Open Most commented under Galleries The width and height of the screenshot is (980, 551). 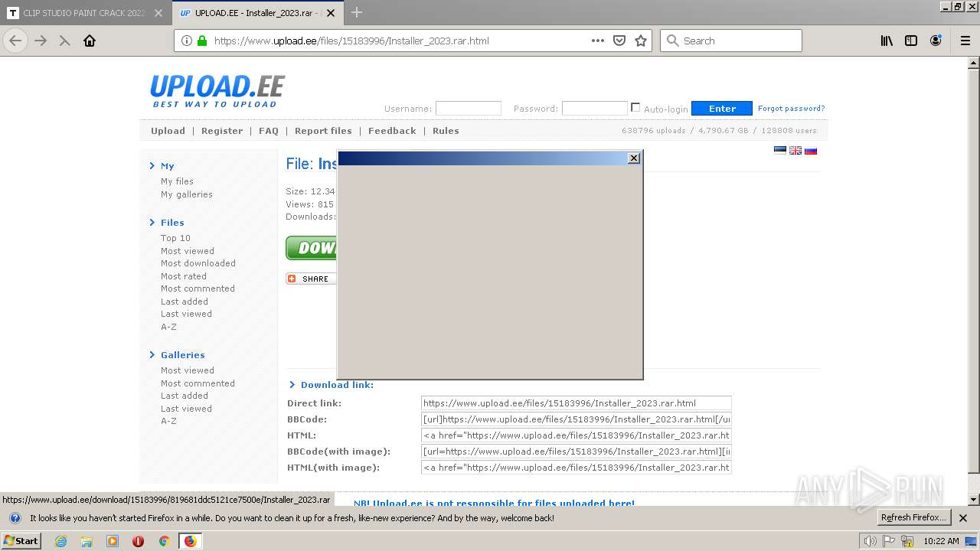[x=198, y=383]
